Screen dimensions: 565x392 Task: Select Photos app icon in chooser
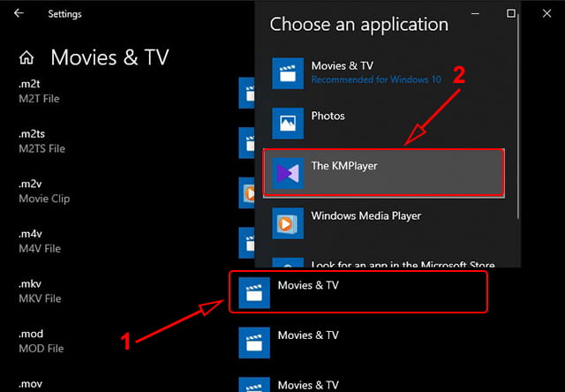pos(288,124)
